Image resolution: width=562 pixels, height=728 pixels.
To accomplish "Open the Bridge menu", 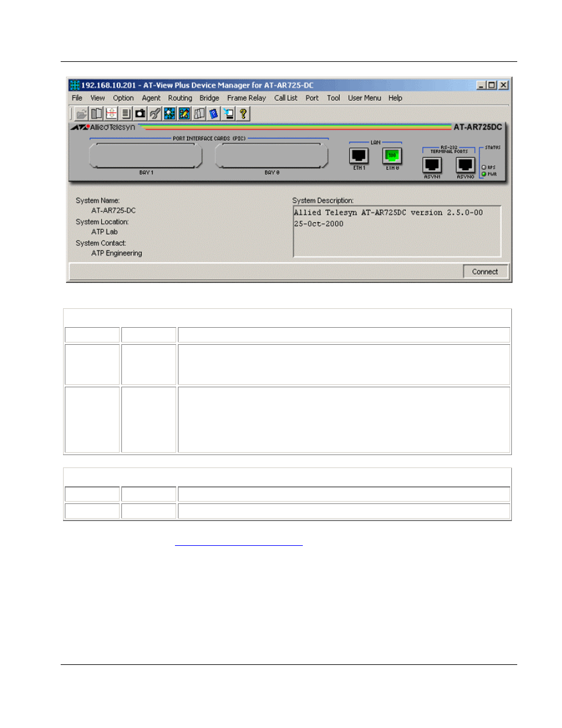I will pyautogui.click(x=209, y=98).
